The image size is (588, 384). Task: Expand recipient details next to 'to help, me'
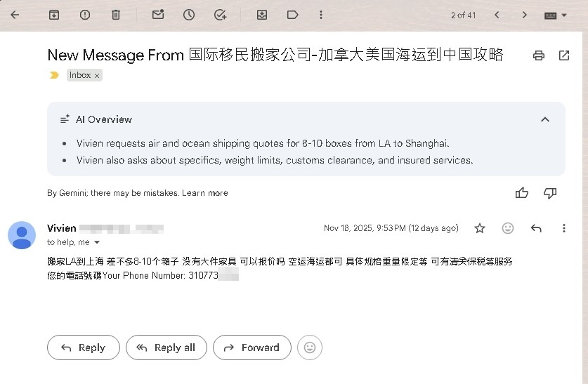(x=97, y=242)
